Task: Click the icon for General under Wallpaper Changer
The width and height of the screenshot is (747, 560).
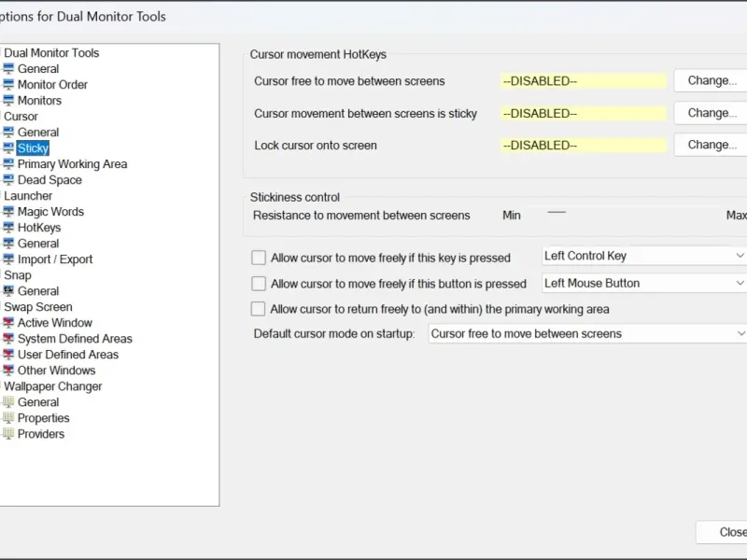Action: point(8,402)
